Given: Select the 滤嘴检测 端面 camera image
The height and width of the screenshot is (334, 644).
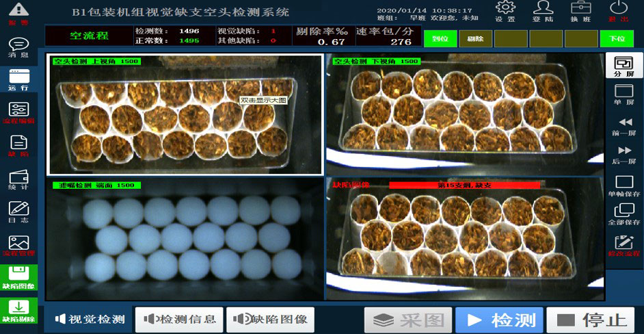Looking at the screenshot, I should pyautogui.click(x=184, y=240).
